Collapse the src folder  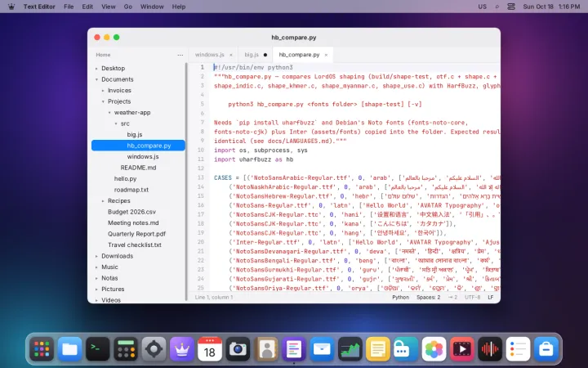(x=115, y=123)
